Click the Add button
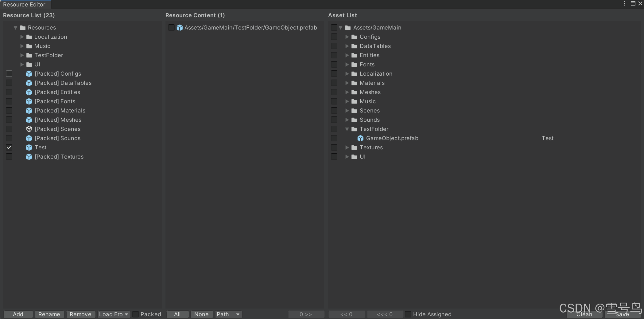644x319 pixels. pos(18,314)
